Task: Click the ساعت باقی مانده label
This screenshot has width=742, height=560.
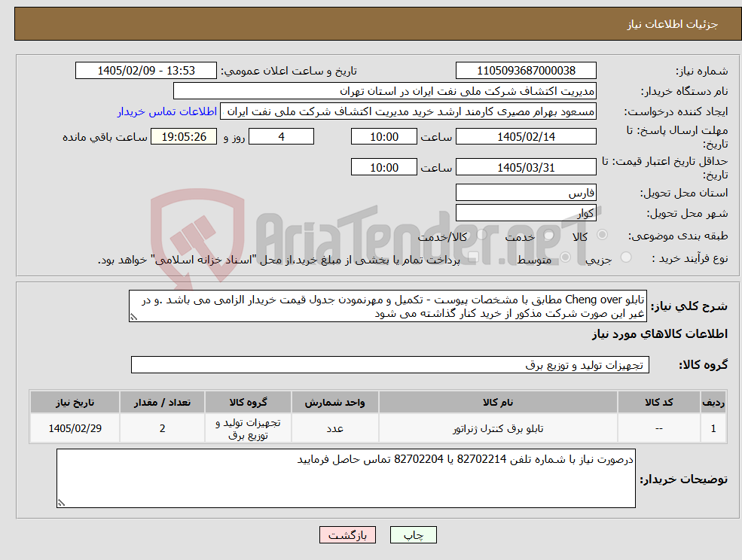Action: 105,137
